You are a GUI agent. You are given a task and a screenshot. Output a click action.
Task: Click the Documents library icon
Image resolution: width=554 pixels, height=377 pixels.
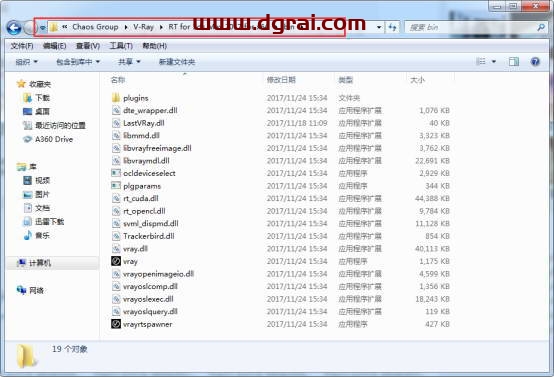tap(28, 208)
